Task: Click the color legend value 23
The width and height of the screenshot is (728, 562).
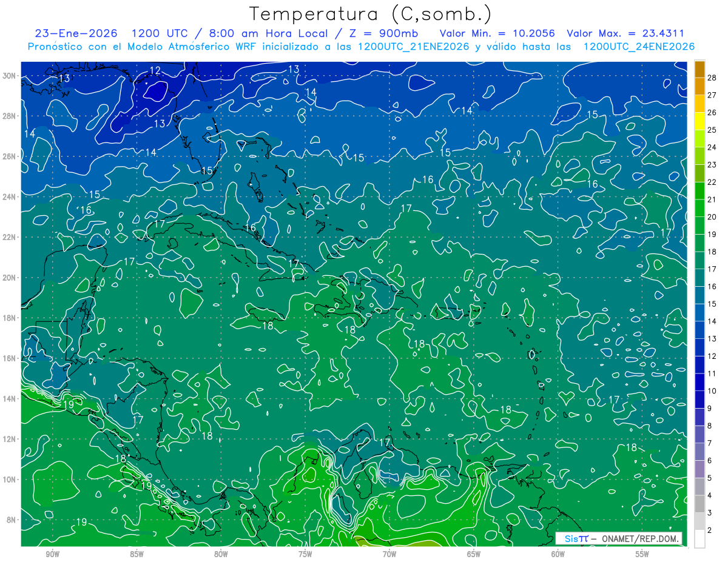Action: [x=712, y=164]
